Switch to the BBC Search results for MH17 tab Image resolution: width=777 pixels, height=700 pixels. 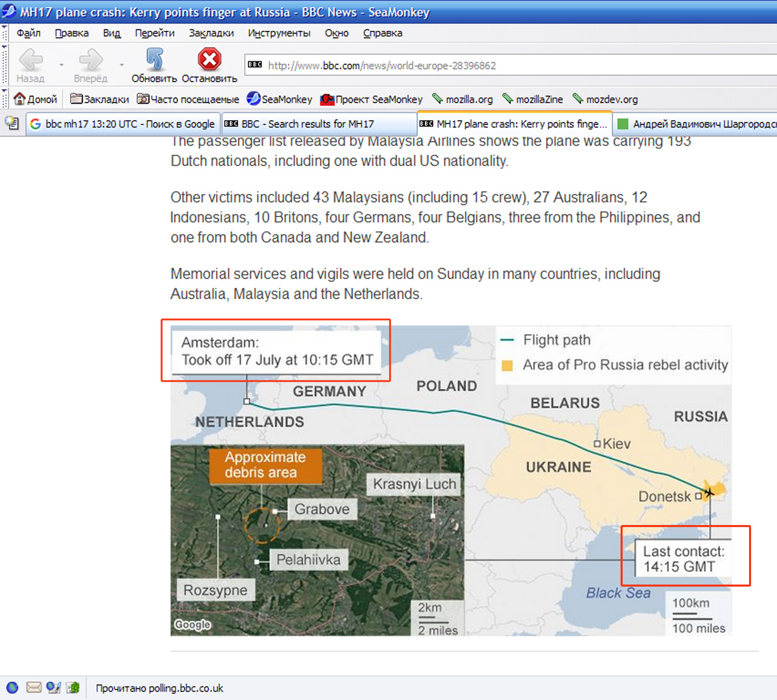tap(319, 124)
